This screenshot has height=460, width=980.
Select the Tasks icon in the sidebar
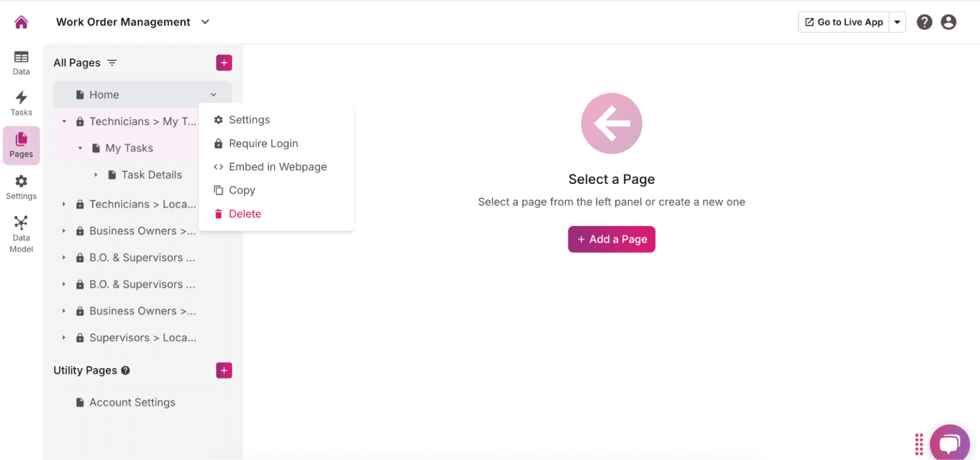[x=21, y=102]
